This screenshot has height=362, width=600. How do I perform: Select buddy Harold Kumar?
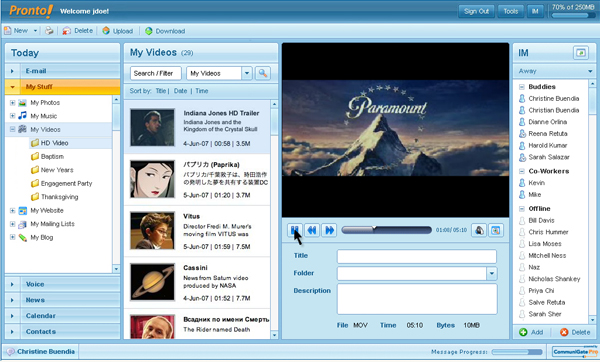coord(543,145)
